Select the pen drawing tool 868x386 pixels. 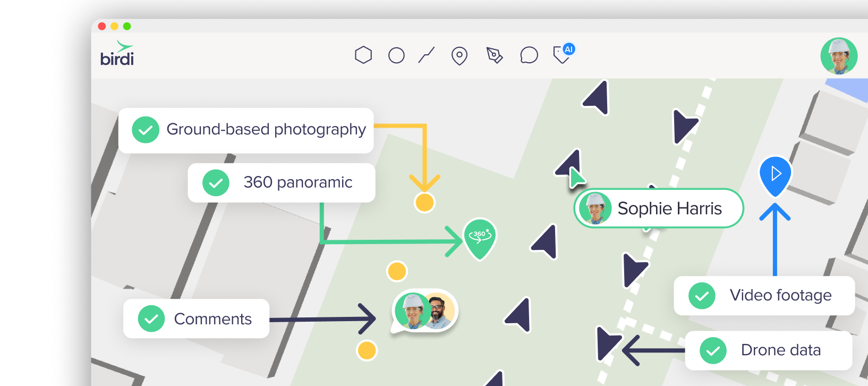tap(495, 55)
